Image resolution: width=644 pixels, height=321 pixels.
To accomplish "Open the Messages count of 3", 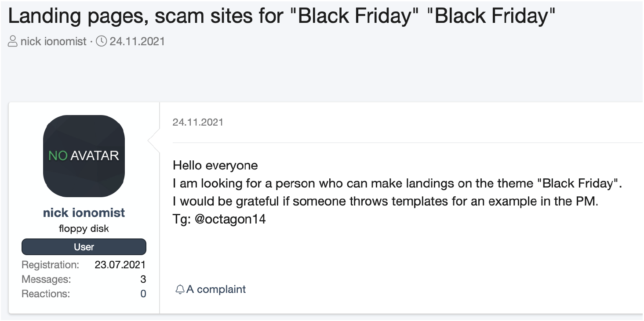I will coord(143,279).
